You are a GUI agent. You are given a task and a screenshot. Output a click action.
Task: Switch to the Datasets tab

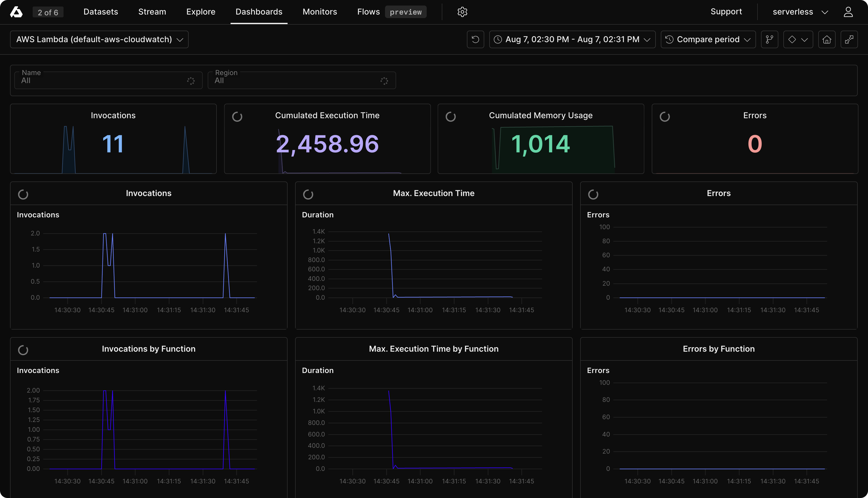tap(100, 12)
